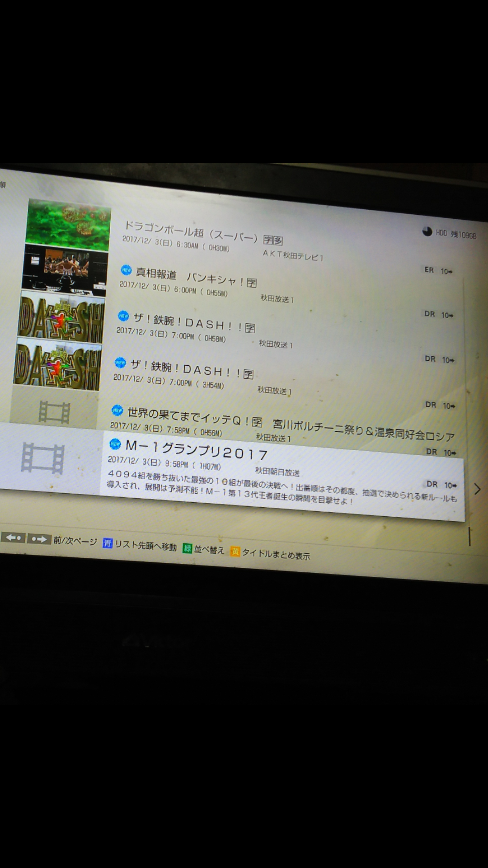
Task: Expand details with right chevron arrow
Action: tap(477, 489)
